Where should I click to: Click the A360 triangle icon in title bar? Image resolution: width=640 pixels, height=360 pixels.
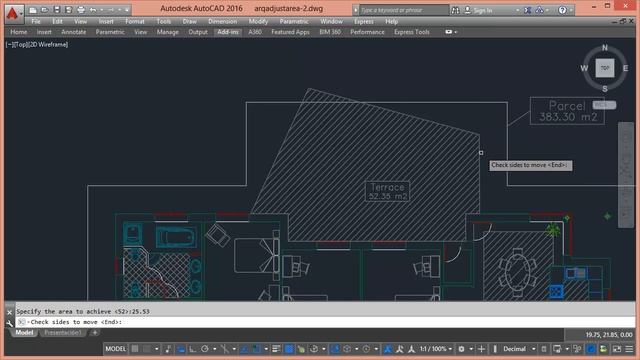[x=539, y=10]
